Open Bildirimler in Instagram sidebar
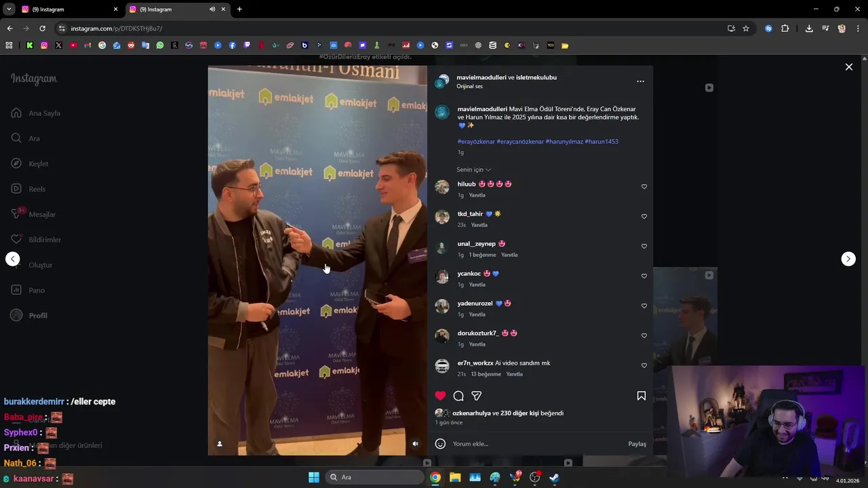 (36, 239)
